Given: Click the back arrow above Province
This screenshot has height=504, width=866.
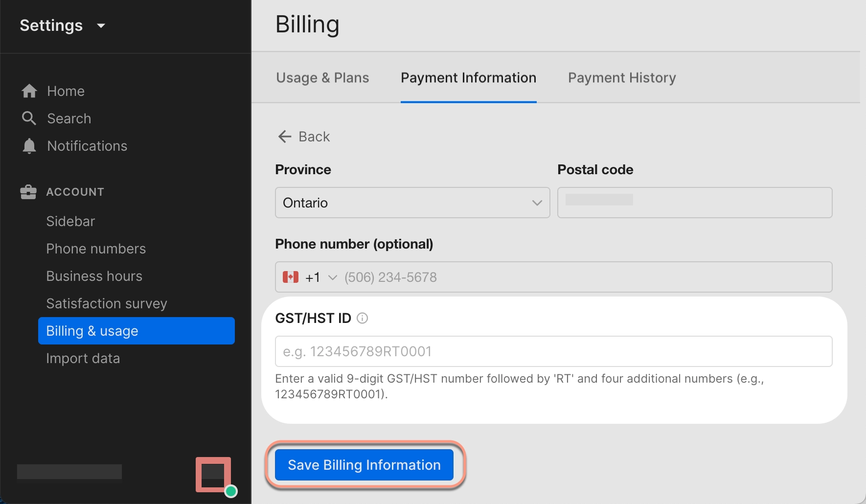Looking at the screenshot, I should (x=285, y=137).
